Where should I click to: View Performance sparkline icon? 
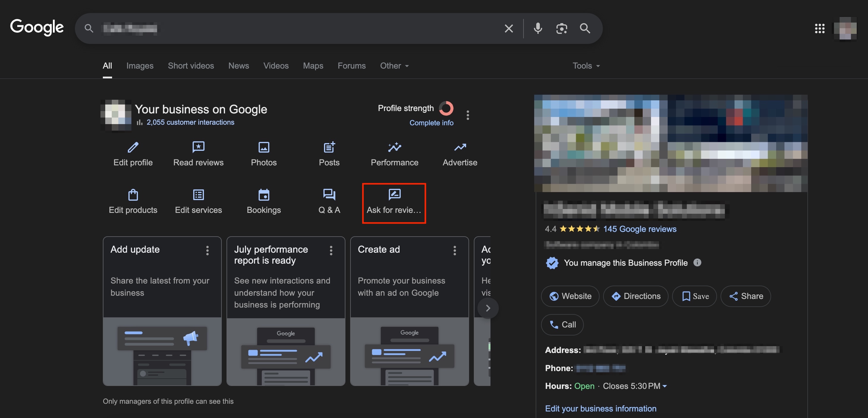click(x=394, y=147)
